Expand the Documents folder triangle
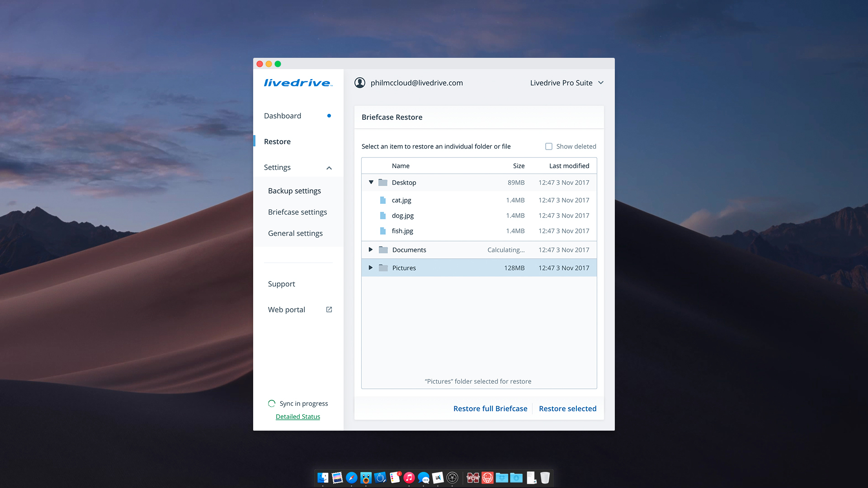The width and height of the screenshot is (868, 488). [371, 250]
